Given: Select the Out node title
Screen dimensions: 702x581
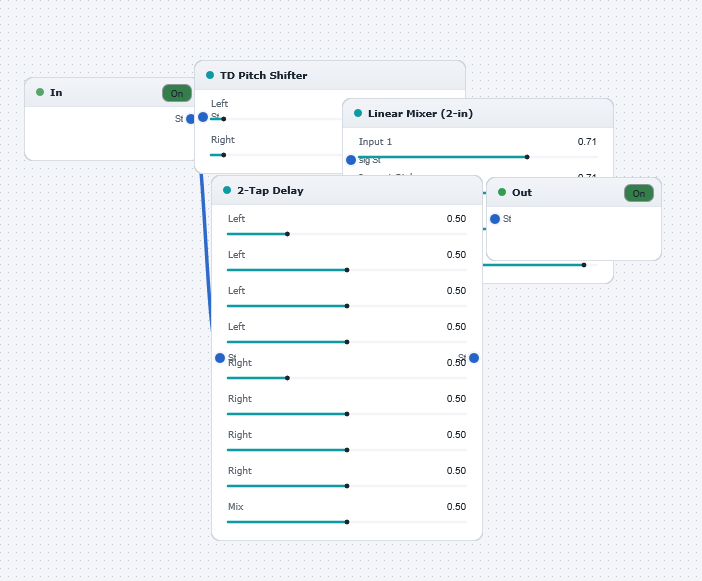Looking at the screenshot, I should click(x=522, y=192).
